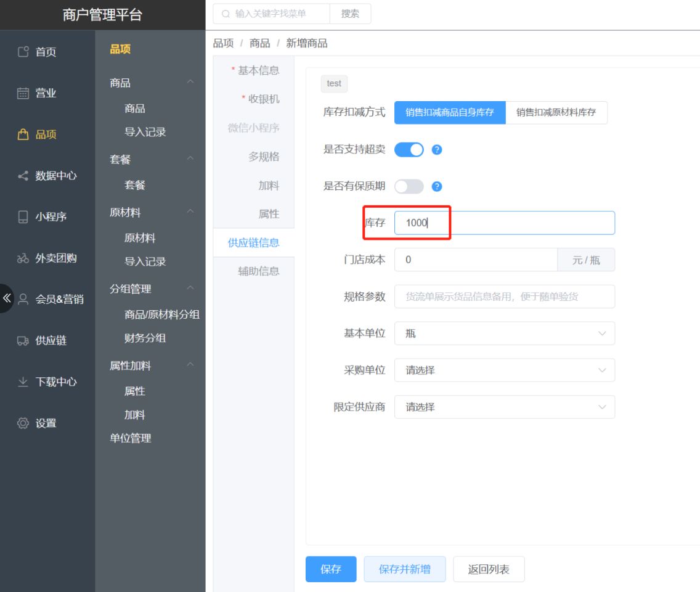Viewport: 700px width, 592px height.
Task: Turn off 是否支持超卖 switch
Action: [x=409, y=150]
